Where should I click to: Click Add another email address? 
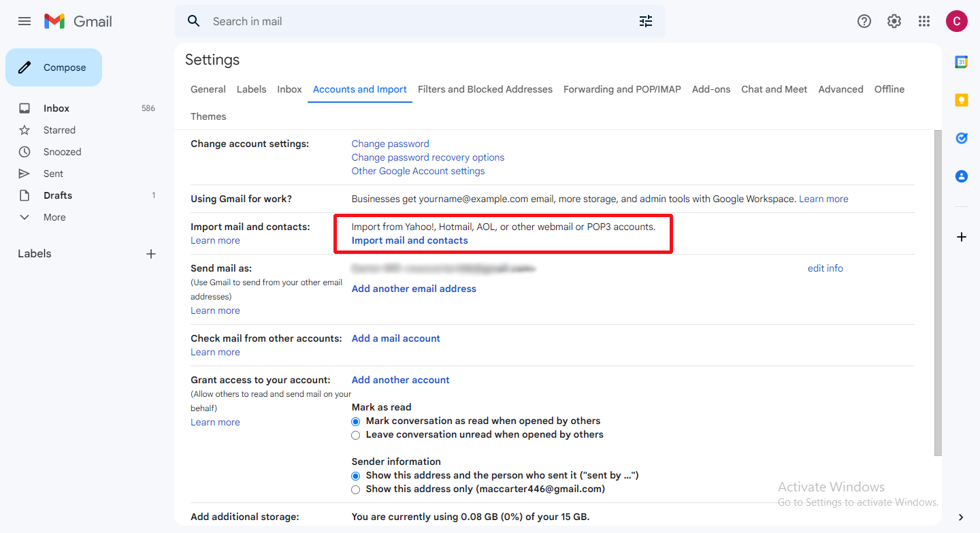(413, 289)
